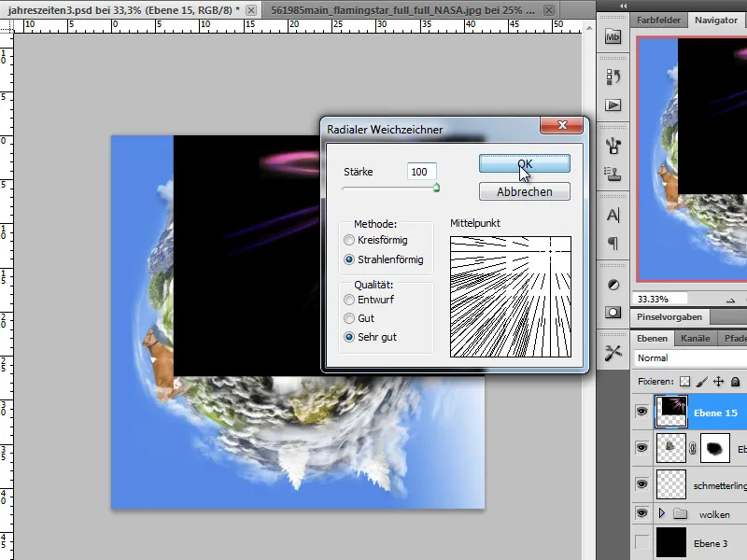Switch to the Kanäle tab
Viewport: 747px width, 560px height.
(695, 339)
